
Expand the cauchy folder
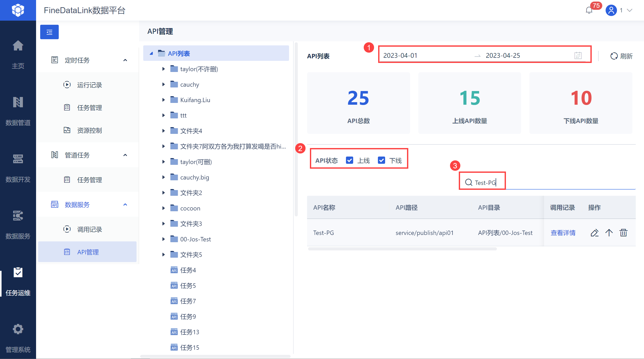(163, 84)
